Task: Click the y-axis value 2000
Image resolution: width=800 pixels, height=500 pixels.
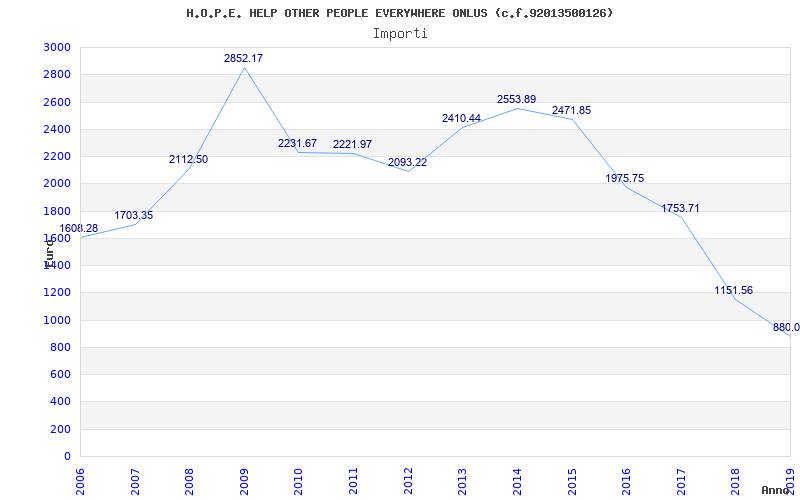Action: pyautogui.click(x=59, y=184)
